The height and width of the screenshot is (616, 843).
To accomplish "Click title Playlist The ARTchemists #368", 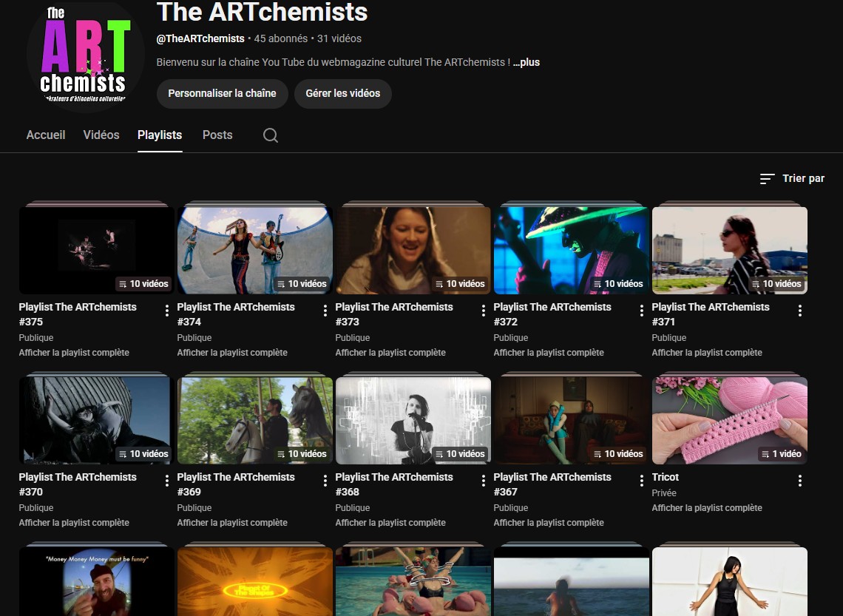I will coord(394,484).
